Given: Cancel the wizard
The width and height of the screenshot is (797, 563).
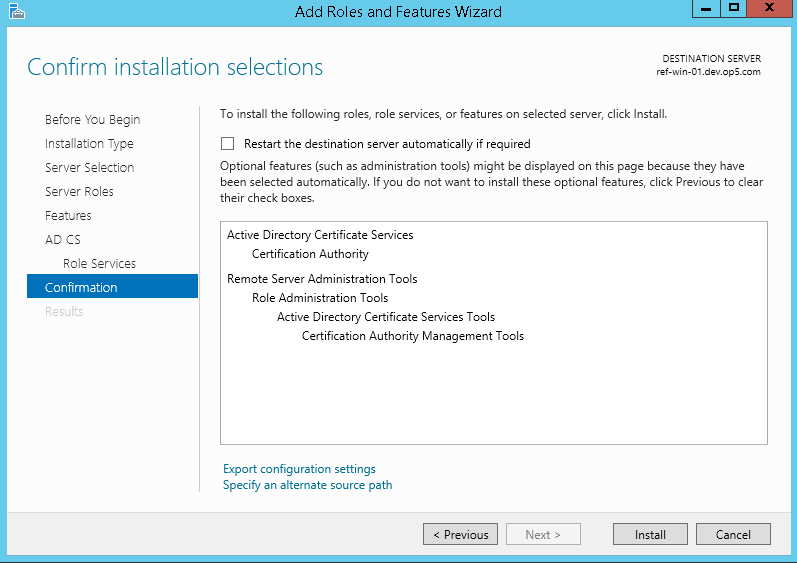Looking at the screenshot, I should coord(733,534).
